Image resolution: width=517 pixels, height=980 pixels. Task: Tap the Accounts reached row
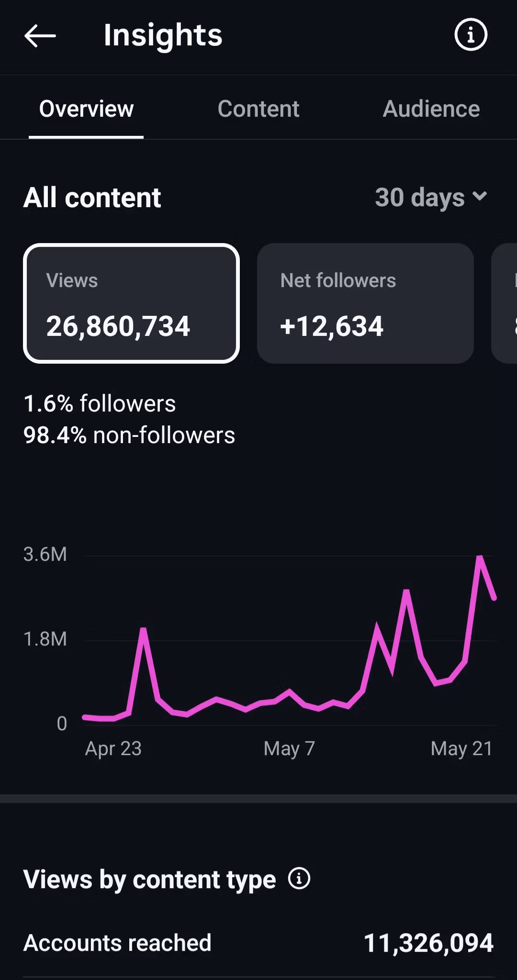(x=258, y=943)
